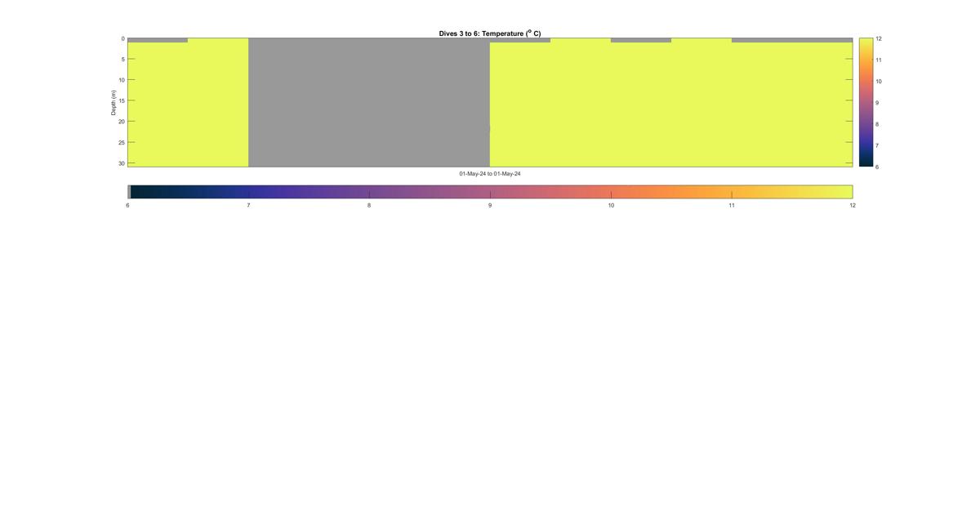Click the depth tick label '30'
This screenshot has width=980, height=508.
pyautogui.click(x=121, y=163)
